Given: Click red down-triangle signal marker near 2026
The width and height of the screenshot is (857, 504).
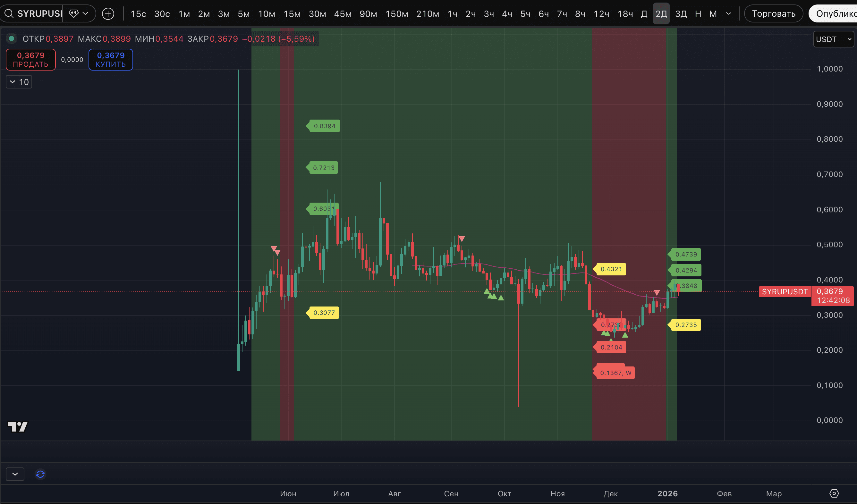Looking at the screenshot, I should coord(657,293).
